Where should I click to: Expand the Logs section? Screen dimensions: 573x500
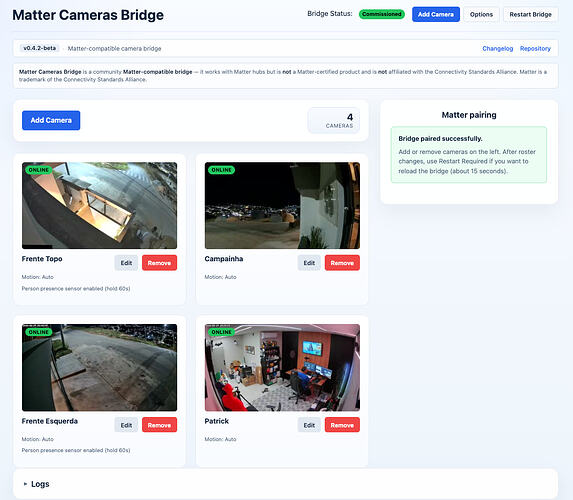[36, 484]
